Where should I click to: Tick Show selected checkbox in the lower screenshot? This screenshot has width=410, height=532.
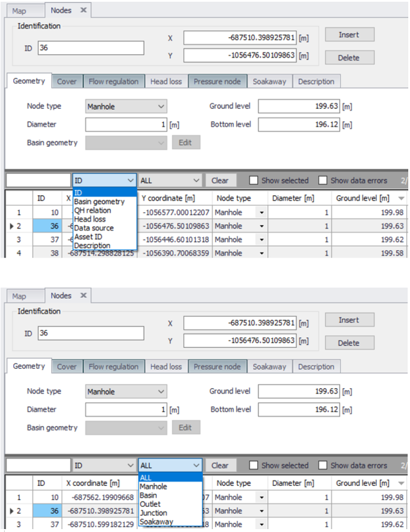tap(253, 465)
